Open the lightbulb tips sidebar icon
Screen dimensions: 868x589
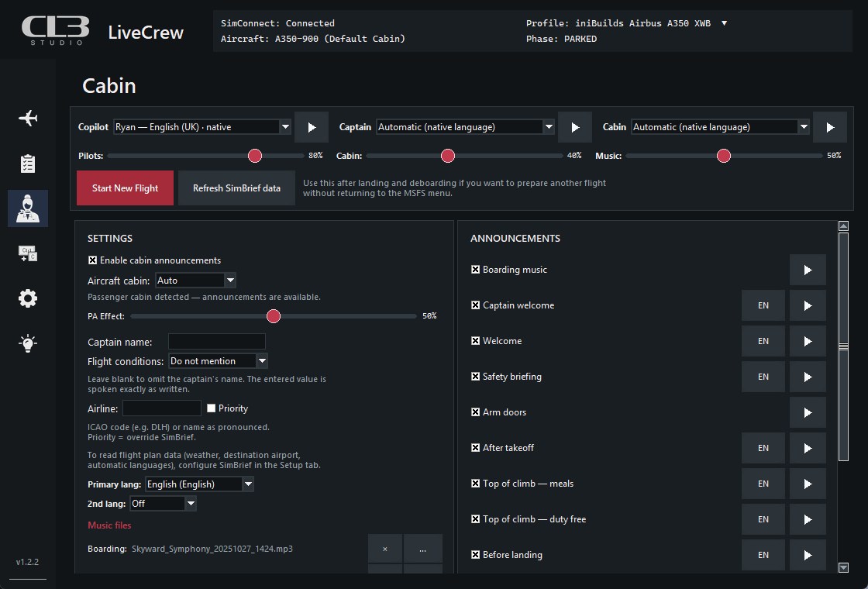28,343
